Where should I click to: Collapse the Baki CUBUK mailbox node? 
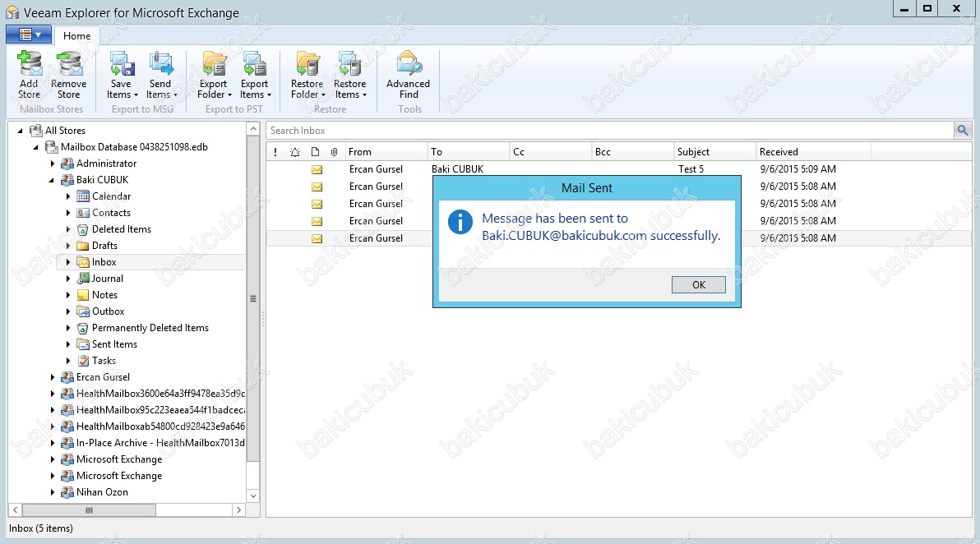click(x=52, y=181)
